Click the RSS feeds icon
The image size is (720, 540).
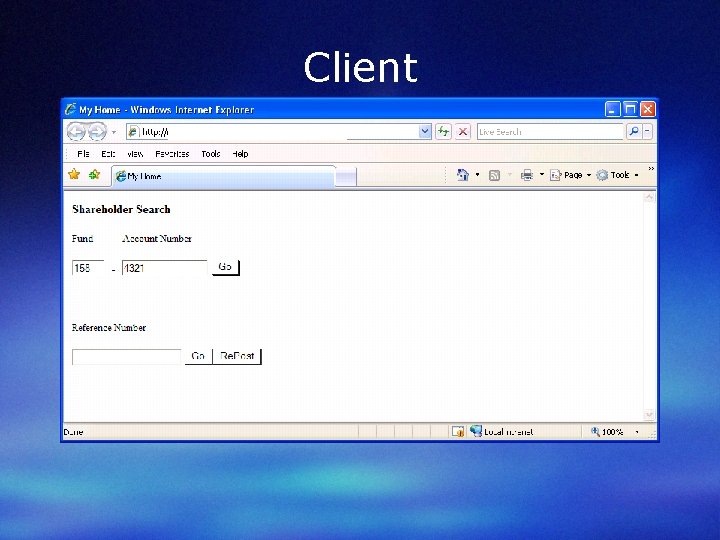(495, 175)
